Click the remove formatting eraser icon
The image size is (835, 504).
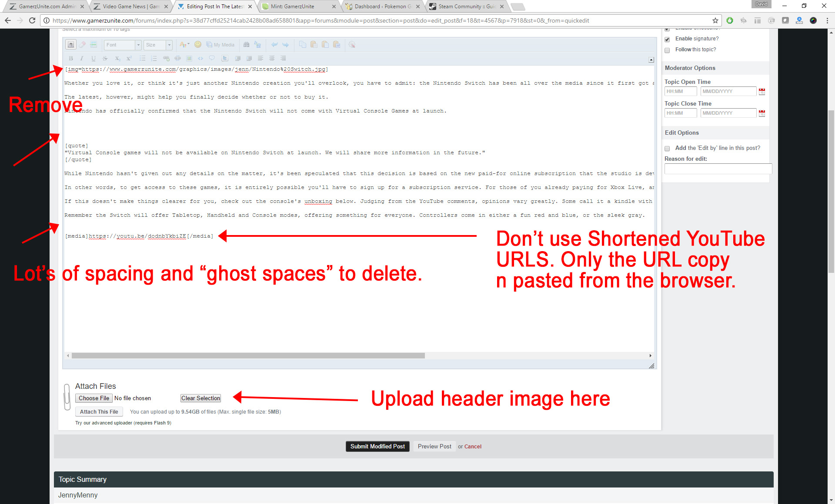[x=82, y=44]
